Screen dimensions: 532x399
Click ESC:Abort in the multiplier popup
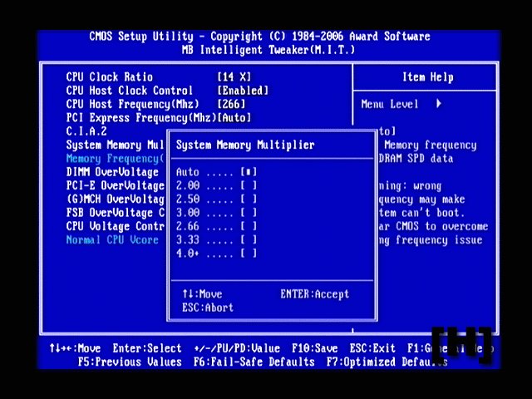coord(207,308)
